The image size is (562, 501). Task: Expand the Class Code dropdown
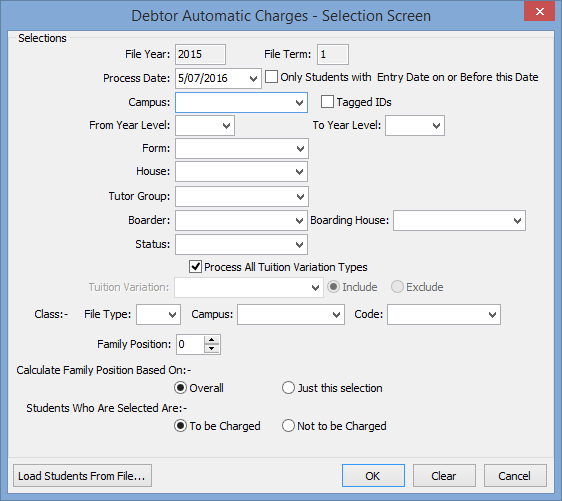point(492,314)
